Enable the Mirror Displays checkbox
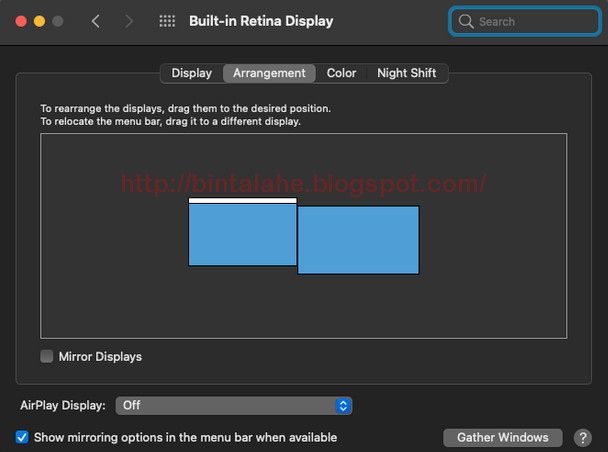Image resolution: width=608 pixels, height=452 pixels. point(47,356)
